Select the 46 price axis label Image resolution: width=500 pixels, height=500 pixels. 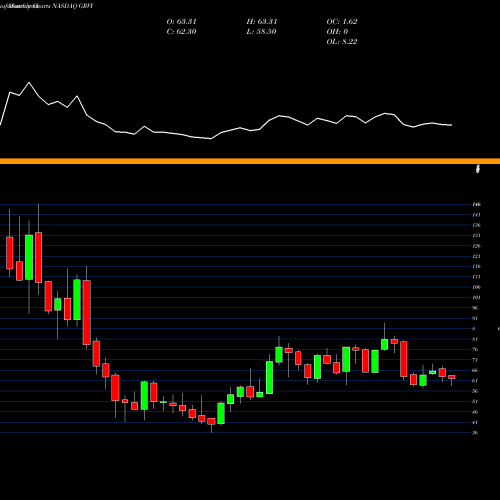(475, 412)
